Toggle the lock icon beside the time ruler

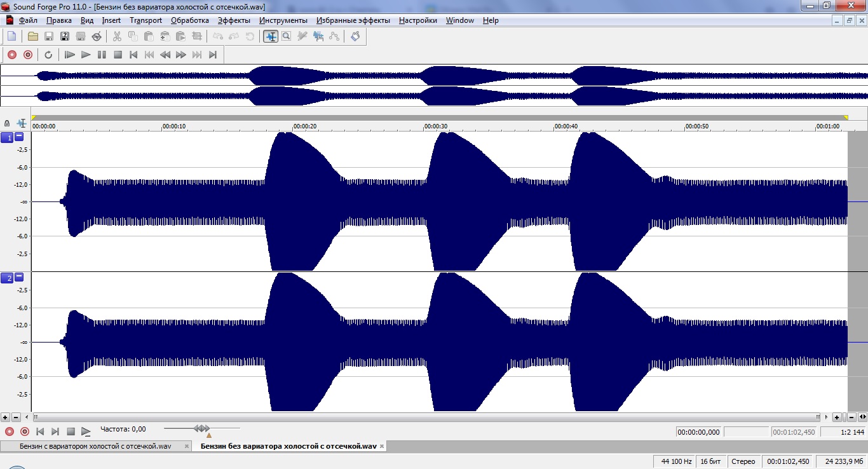point(7,123)
